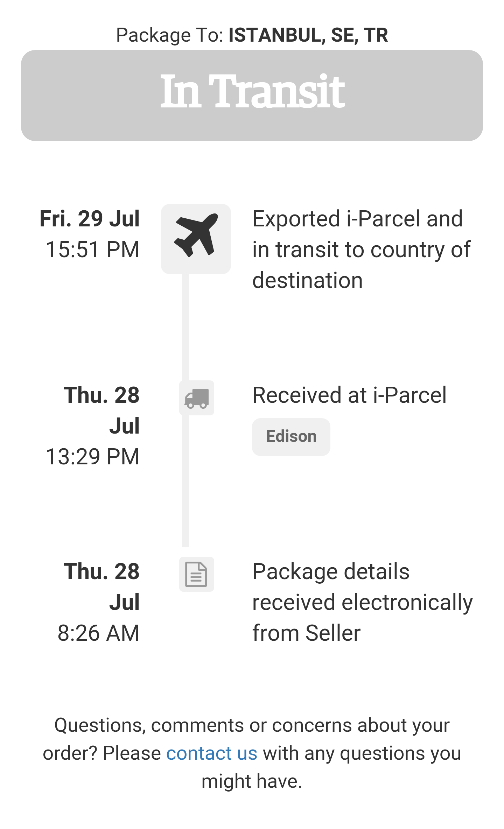504x829 pixels.
Task: Click timeline line between airplane and truck
Action: (x=185, y=327)
